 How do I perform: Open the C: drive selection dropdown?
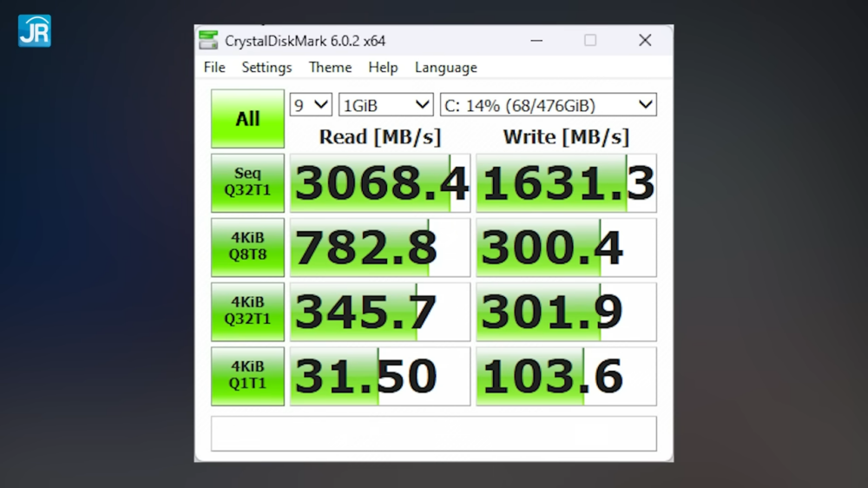[548, 105]
